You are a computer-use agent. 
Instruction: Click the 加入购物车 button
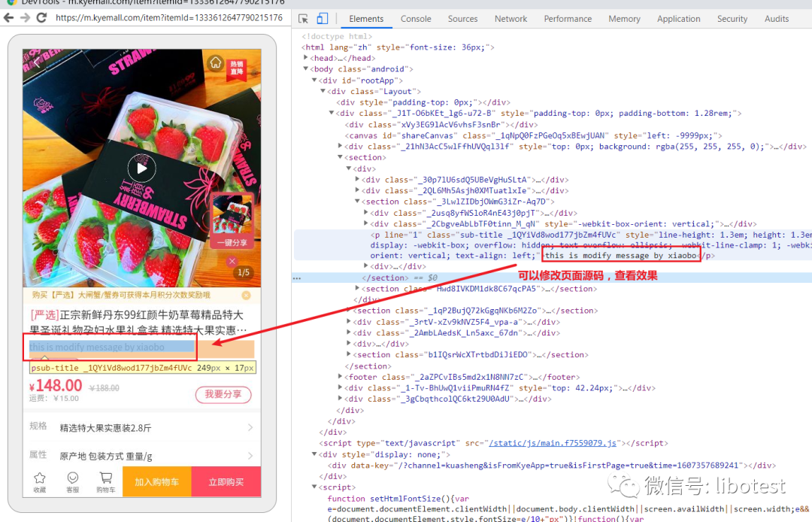click(157, 481)
